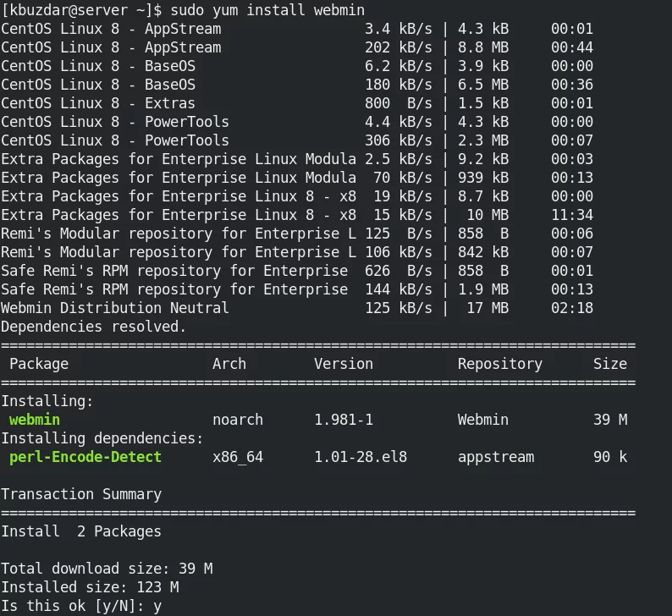The width and height of the screenshot is (672, 616).
Task: Click the 'Install 2 Packages' line
Action: pos(81,531)
